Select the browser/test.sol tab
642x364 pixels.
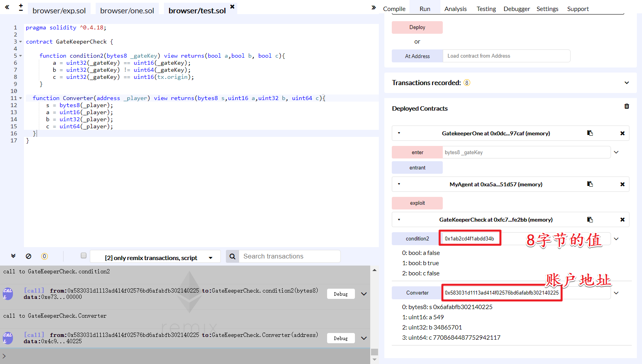click(197, 10)
